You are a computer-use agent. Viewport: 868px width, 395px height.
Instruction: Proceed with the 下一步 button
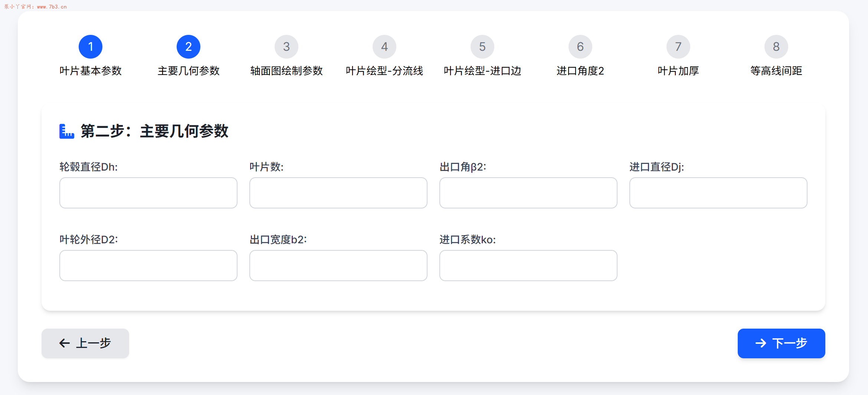(782, 343)
